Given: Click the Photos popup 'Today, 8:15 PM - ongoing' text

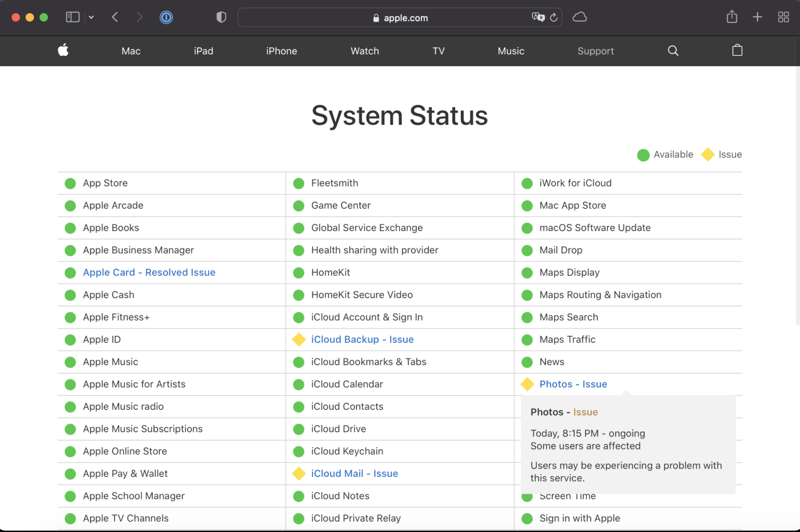Looking at the screenshot, I should pos(588,433).
